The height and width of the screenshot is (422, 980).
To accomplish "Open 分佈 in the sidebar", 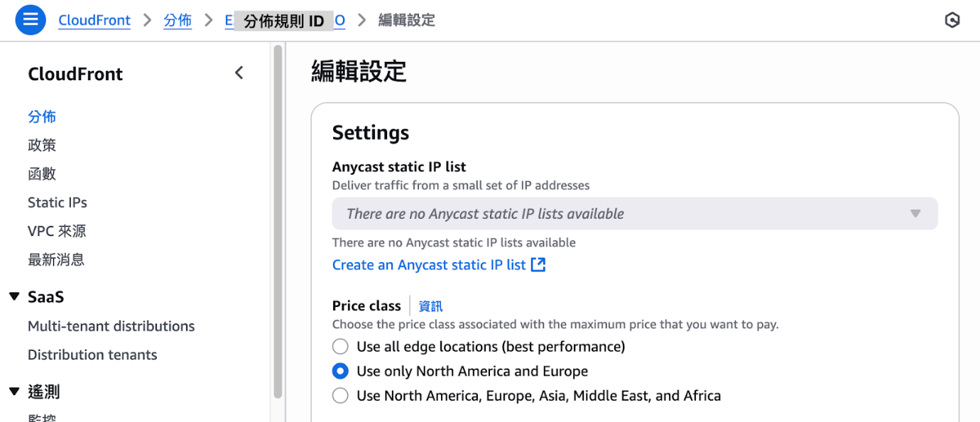I will 41,116.
